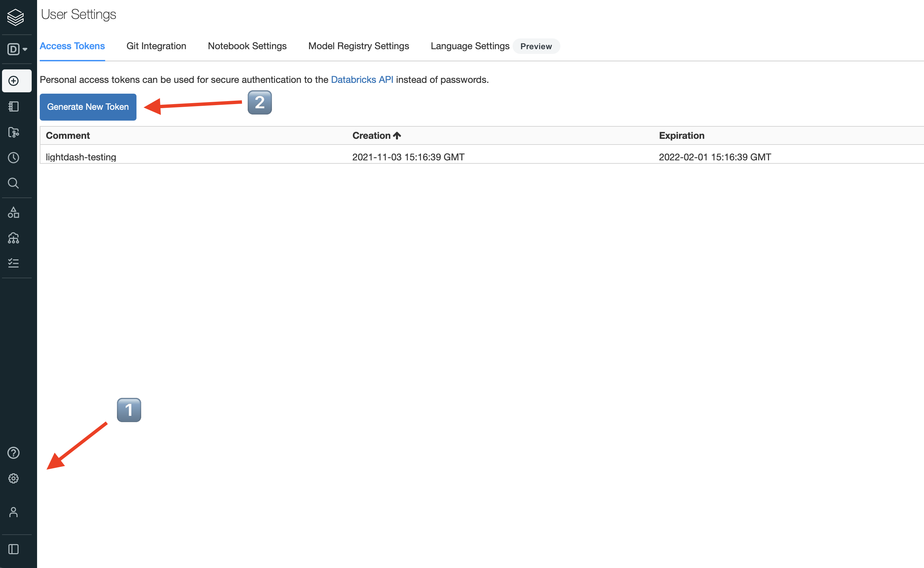Open the user account icon
This screenshot has height=568, width=924.
pyautogui.click(x=14, y=512)
